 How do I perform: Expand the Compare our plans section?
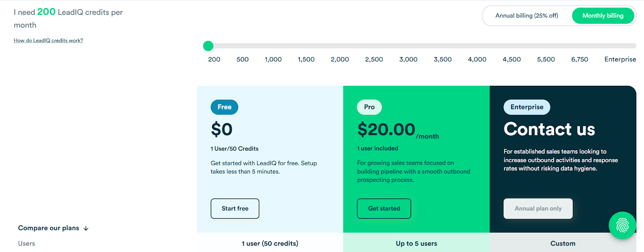point(48,228)
